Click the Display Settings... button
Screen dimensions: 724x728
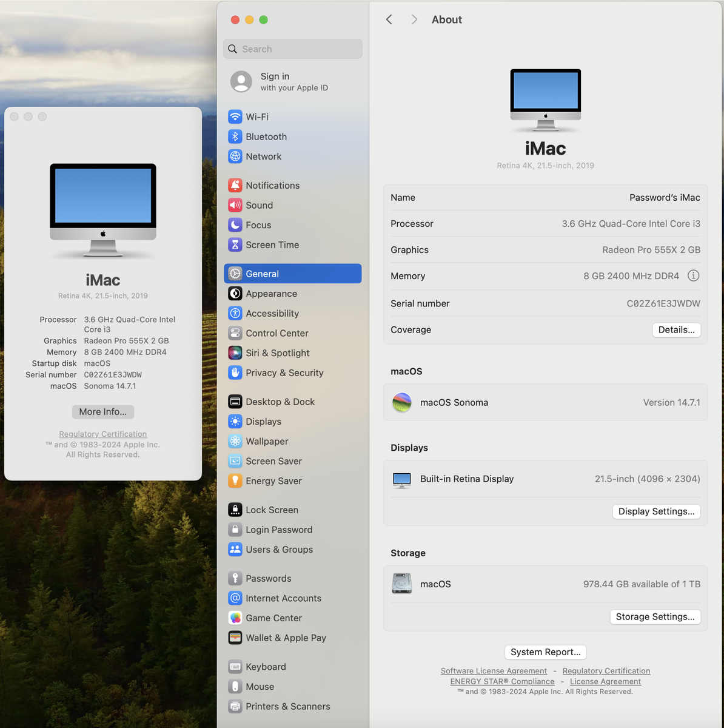657,511
